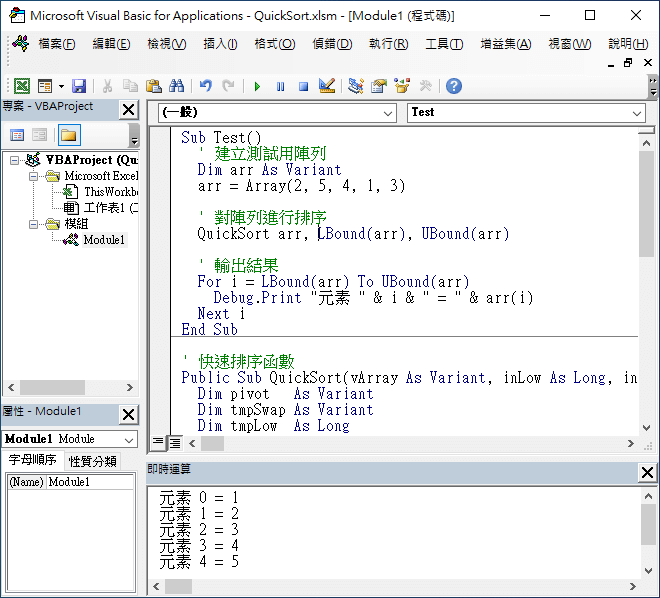Close the 即時運算 immediate window
This screenshot has width=660, height=598.
[x=647, y=473]
